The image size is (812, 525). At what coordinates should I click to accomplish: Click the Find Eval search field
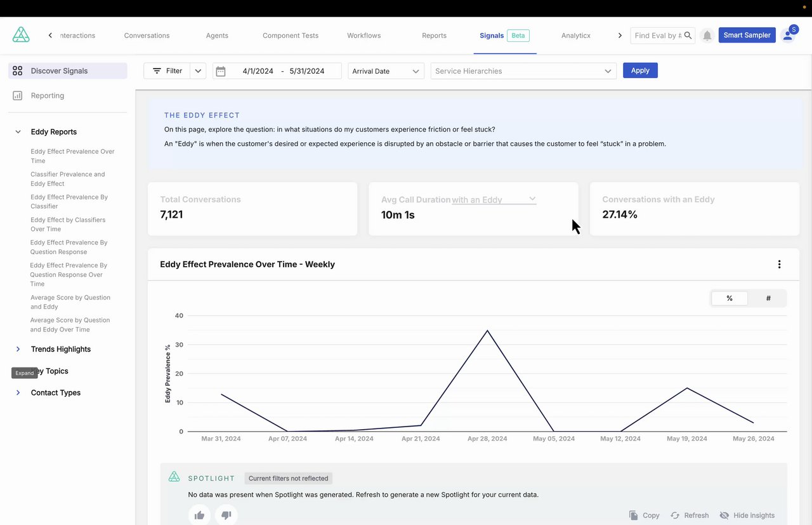coord(657,36)
